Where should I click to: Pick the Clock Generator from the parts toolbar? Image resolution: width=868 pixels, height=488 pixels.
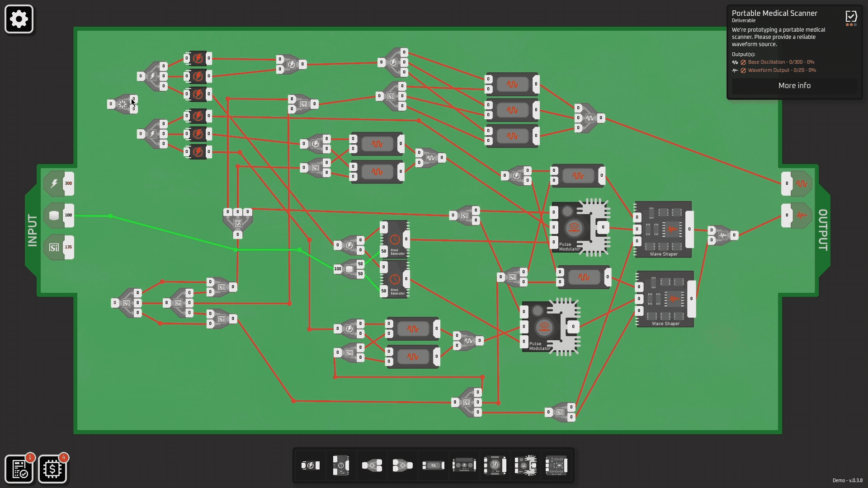[341, 465]
